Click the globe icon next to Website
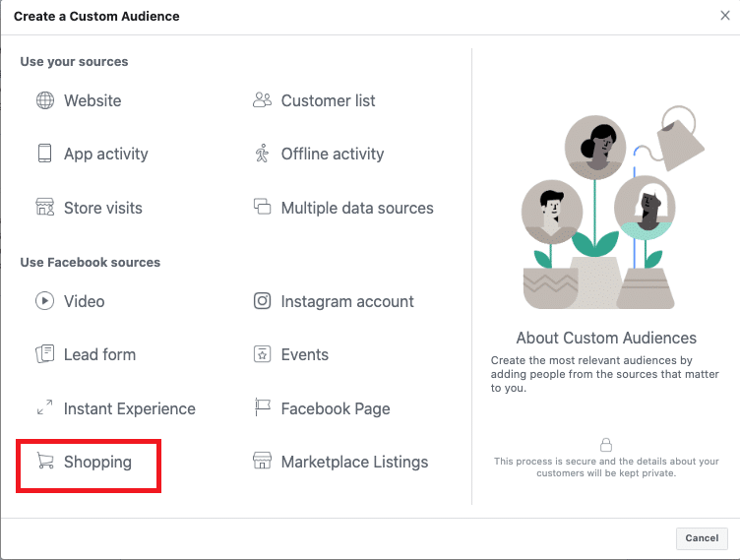This screenshot has width=740, height=560. pyautogui.click(x=45, y=100)
